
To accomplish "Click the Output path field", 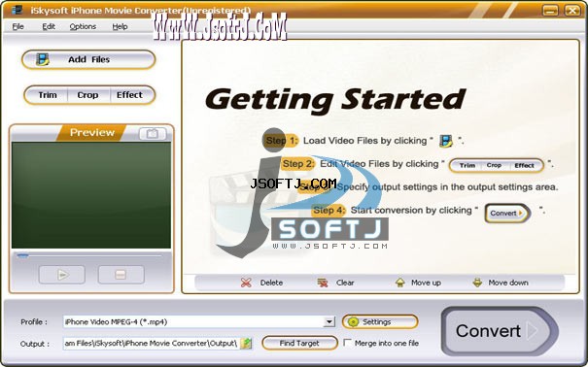I will pyautogui.click(x=152, y=343).
